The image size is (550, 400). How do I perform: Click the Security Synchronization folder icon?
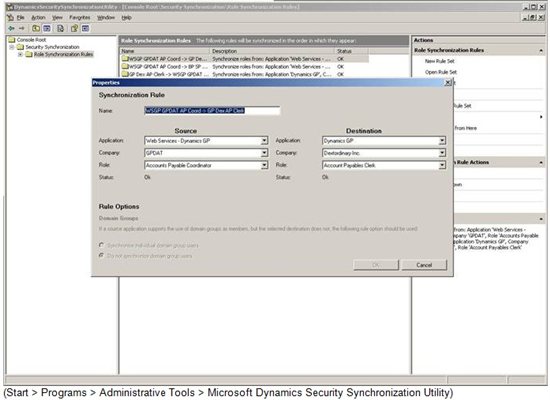[20, 47]
